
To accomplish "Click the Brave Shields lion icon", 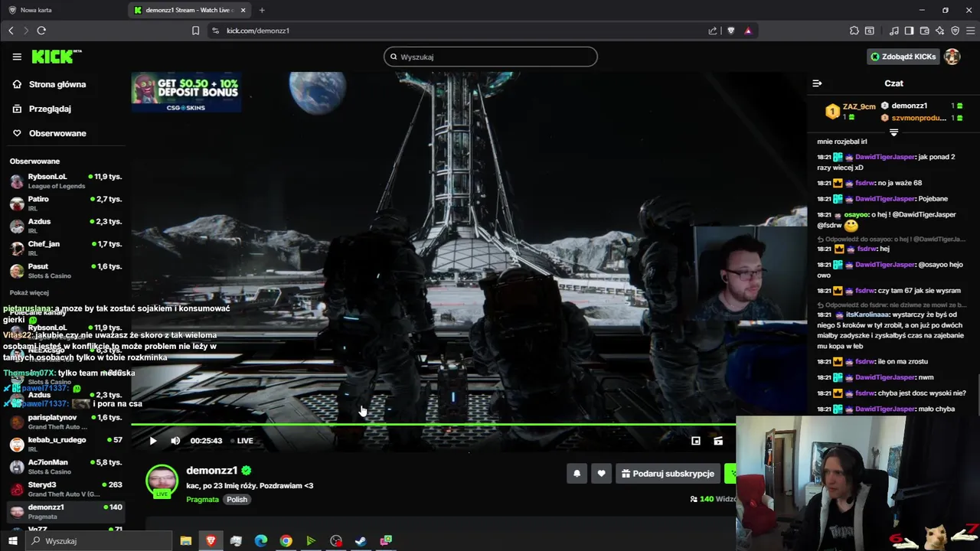I will tap(731, 31).
